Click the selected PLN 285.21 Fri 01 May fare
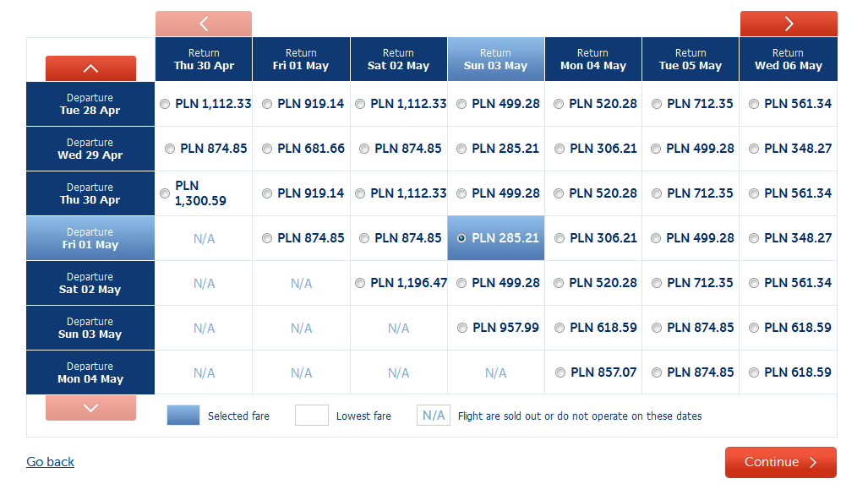This screenshot has width=868, height=500. tap(461, 238)
